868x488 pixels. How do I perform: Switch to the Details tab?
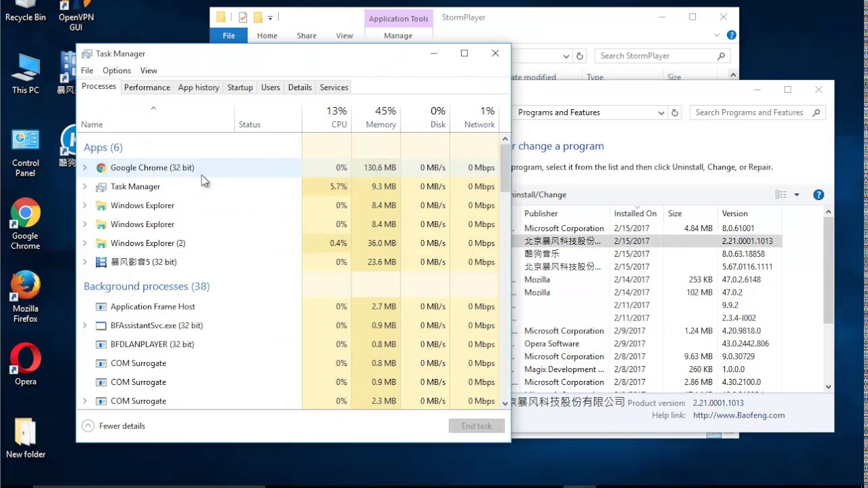pyautogui.click(x=300, y=87)
